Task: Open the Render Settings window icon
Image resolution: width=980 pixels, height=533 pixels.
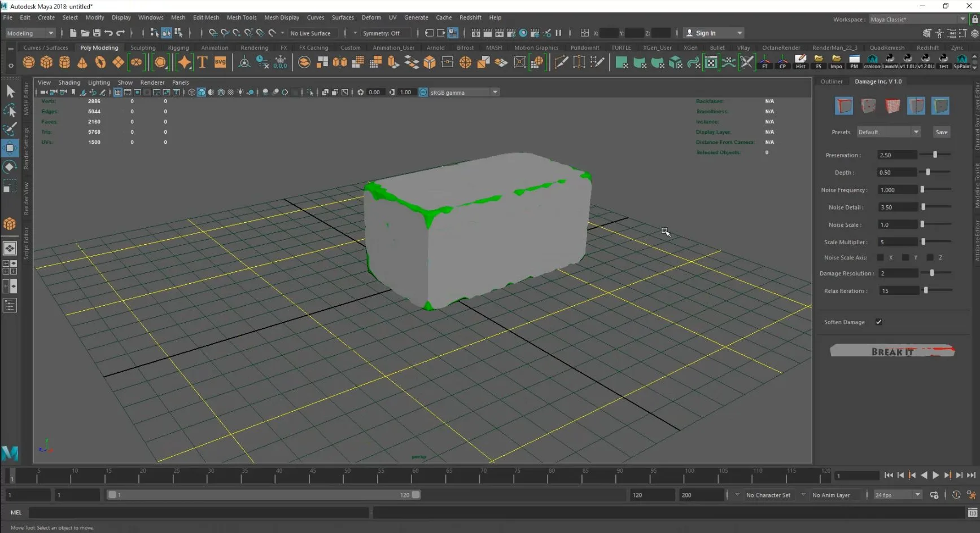Action: 511,33
